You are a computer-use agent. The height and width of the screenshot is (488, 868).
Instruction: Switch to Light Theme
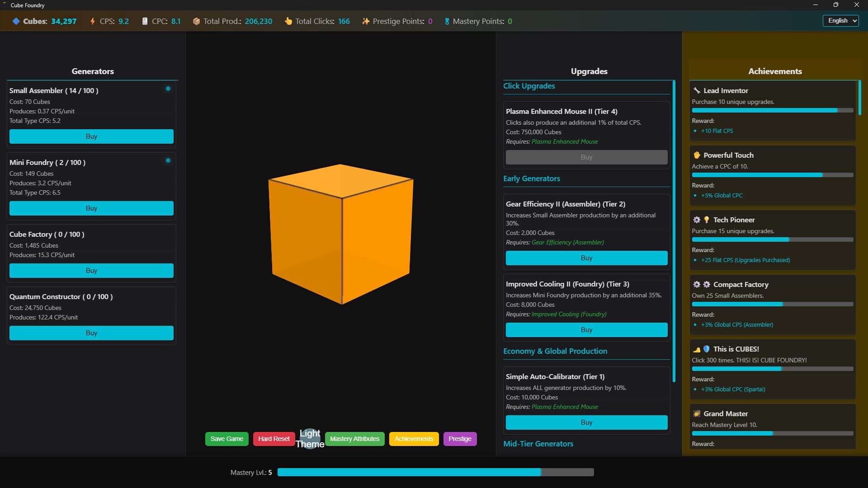tap(310, 439)
